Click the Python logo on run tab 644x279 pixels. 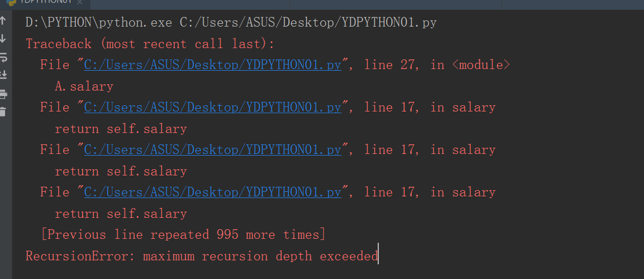click(x=11, y=2)
